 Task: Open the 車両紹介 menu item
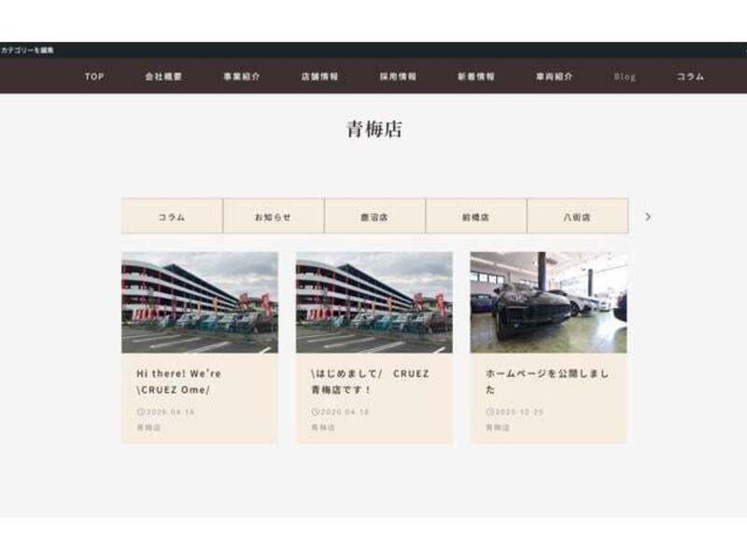[x=555, y=77]
